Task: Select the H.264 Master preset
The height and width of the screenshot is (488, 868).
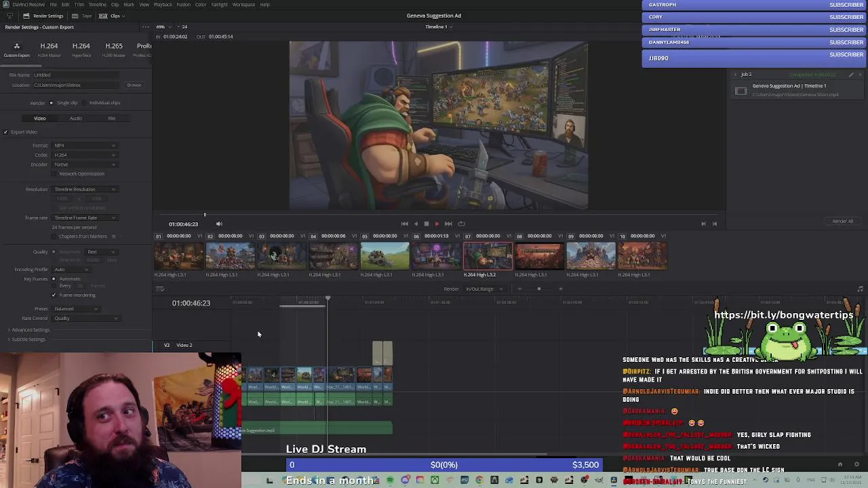Action: click(x=49, y=49)
